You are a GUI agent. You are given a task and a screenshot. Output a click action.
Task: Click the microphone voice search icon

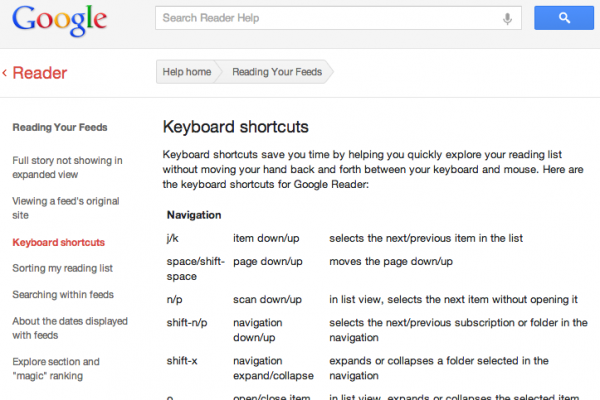[507, 18]
